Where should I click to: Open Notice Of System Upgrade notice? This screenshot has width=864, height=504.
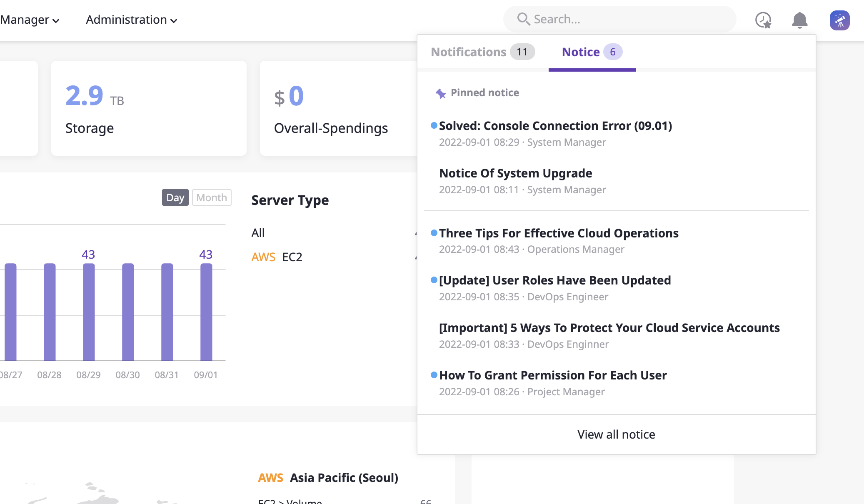[x=515, y=173]
